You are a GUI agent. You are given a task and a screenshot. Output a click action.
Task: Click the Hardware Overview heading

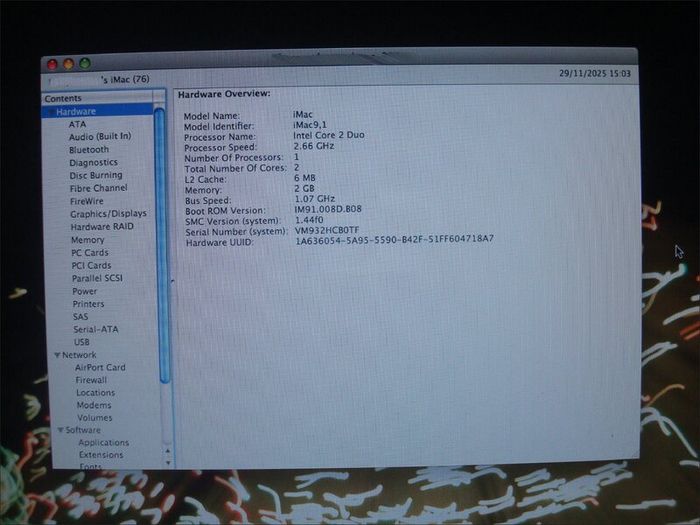click(x=224, y=94)
